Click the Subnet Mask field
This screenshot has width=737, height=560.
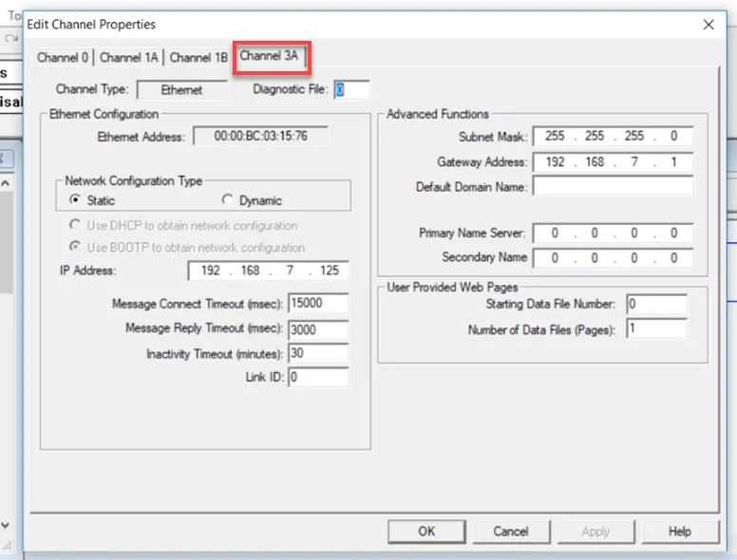pos(613,137)
